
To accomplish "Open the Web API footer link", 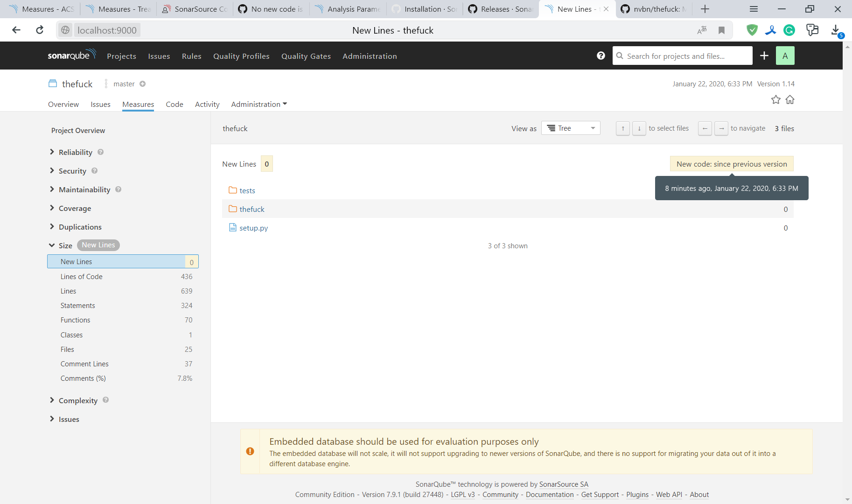I will tap(669, 495).
